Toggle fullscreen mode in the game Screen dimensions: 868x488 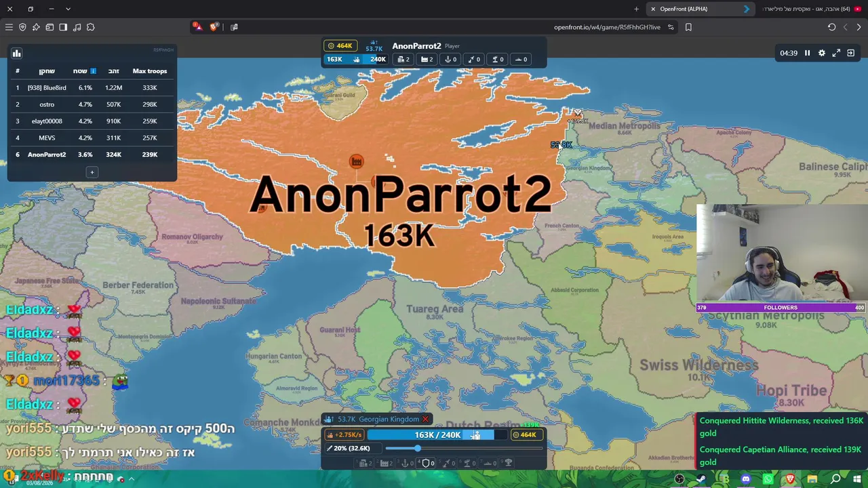(836, 53)
